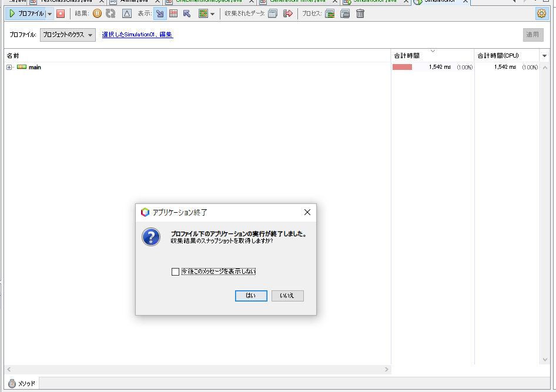Click the horizontal scrollbar right arrow
556x392 pixels.
pyautogui.click(x=387, y=369)
